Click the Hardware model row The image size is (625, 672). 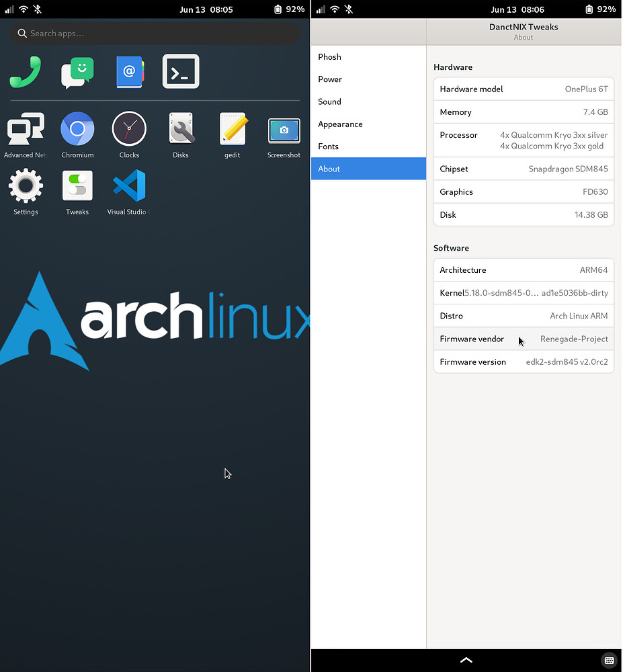pos(524,89)
